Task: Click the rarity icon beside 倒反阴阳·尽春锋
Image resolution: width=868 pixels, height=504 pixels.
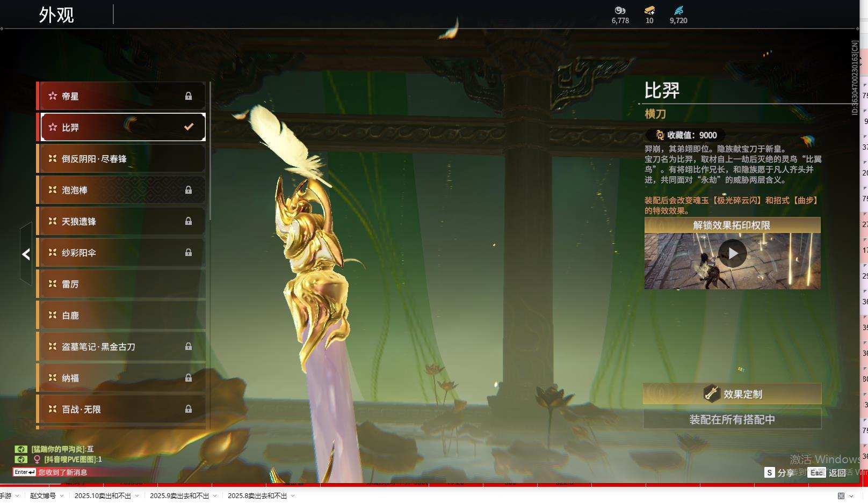Action: (53, 158)
